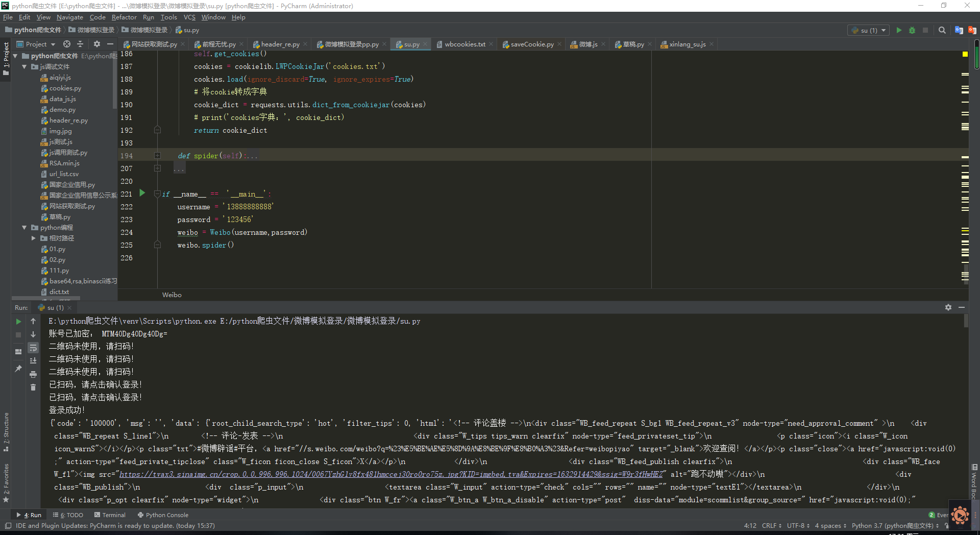Screen dimensions: 980x535
Task: Restore layout in the Run panel
Action: (18, 352)
